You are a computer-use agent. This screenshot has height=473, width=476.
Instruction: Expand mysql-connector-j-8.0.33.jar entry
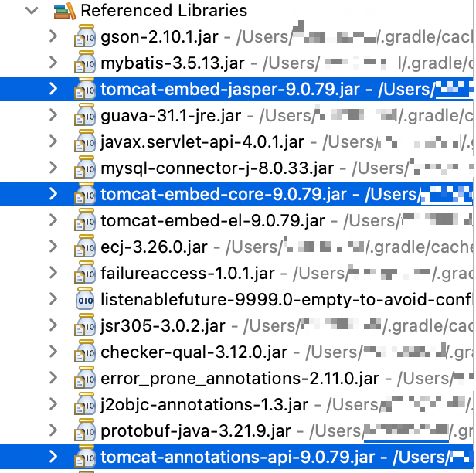click(x=53, y=168)
